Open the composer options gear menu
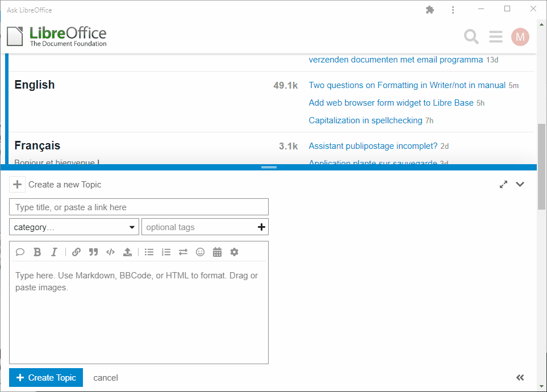This screenshot has width=547, height=392. 234,252
